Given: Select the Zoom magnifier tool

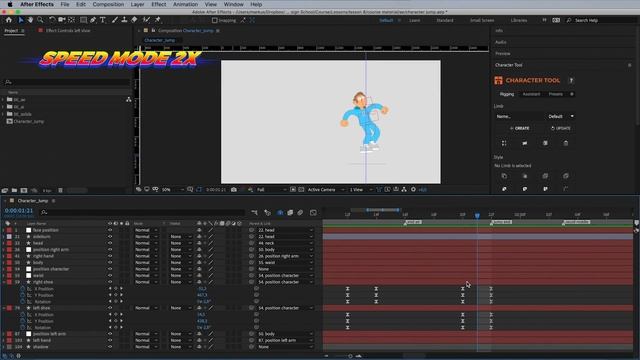Looking at the screenshot, I should point(40,20).
